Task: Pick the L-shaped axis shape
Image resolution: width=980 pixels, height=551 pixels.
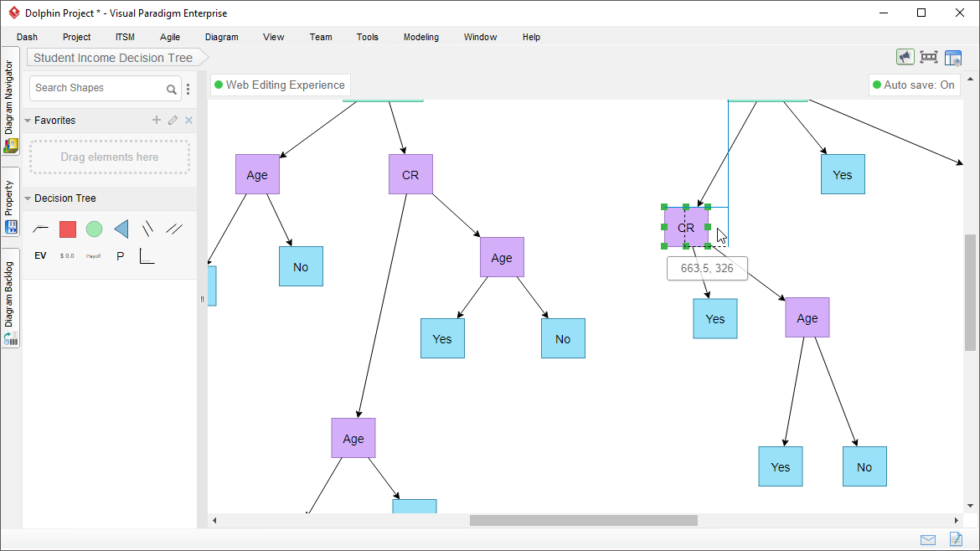Action: click(x=147, y=256)
